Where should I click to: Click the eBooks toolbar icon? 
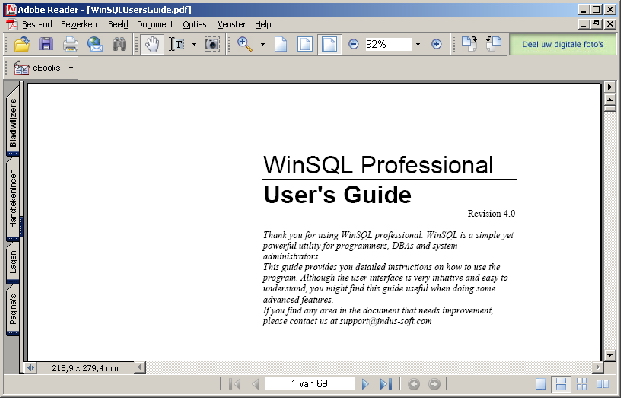pos(21,68)
